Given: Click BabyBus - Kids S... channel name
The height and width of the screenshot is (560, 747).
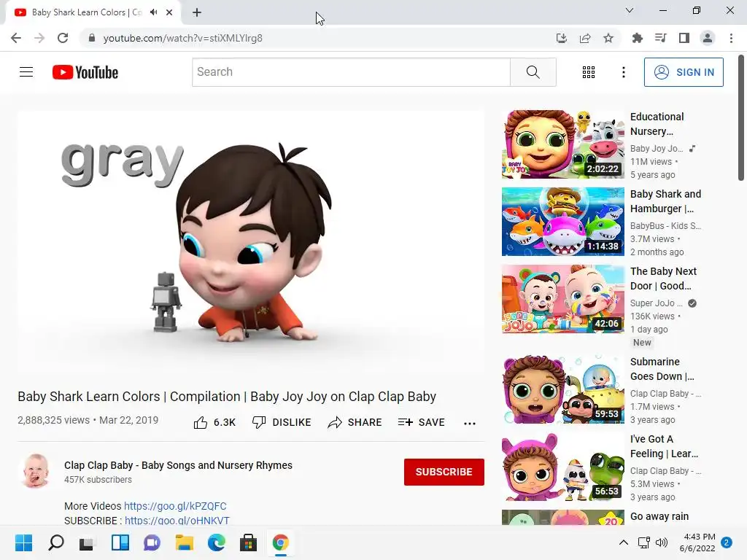Looking at the screenshot, I should pos(665,226).
